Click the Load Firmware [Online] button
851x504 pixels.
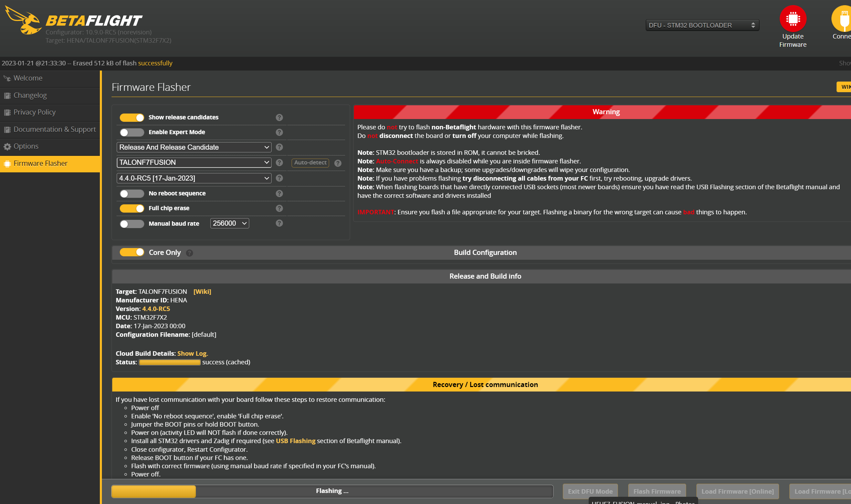click(x=737, y=491)
